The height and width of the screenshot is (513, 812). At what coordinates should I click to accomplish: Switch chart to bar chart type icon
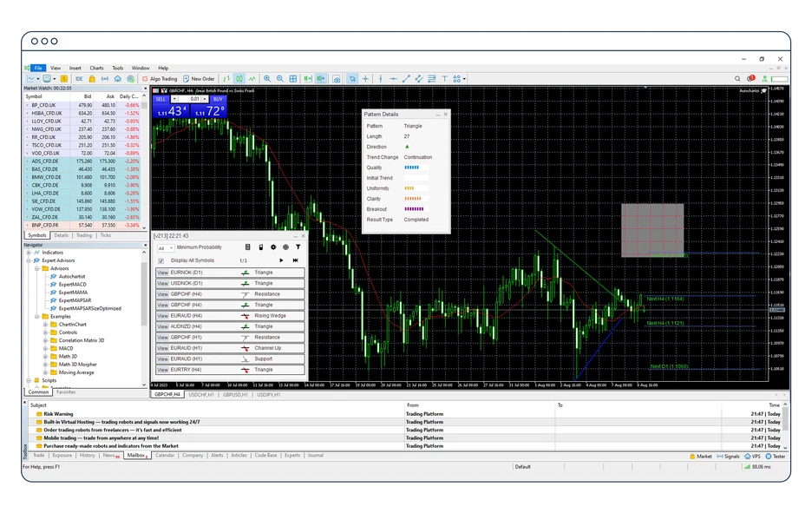226,79
